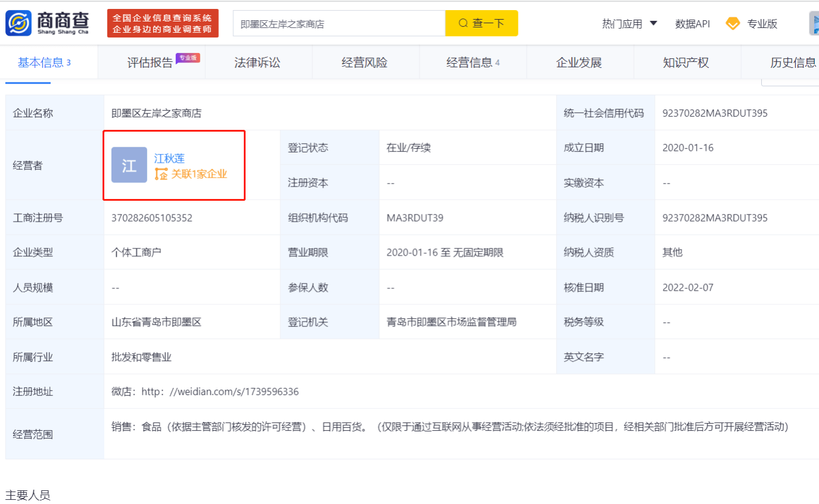This screenshot has height=504, width=819.
Task: Switch to the 法律诉讼 tab
Action: coord(258,63)
